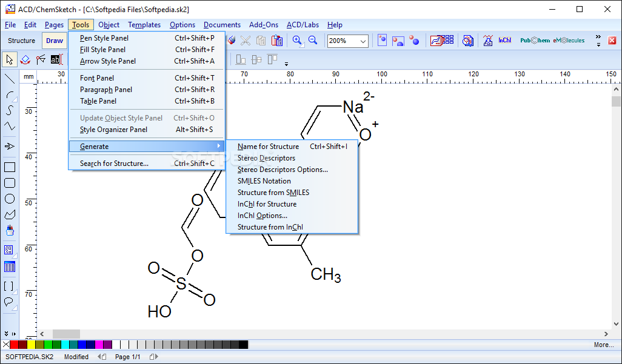Click the Paste clipboard icon
This screenshot has height=364, width=622.
coord(277,41)
